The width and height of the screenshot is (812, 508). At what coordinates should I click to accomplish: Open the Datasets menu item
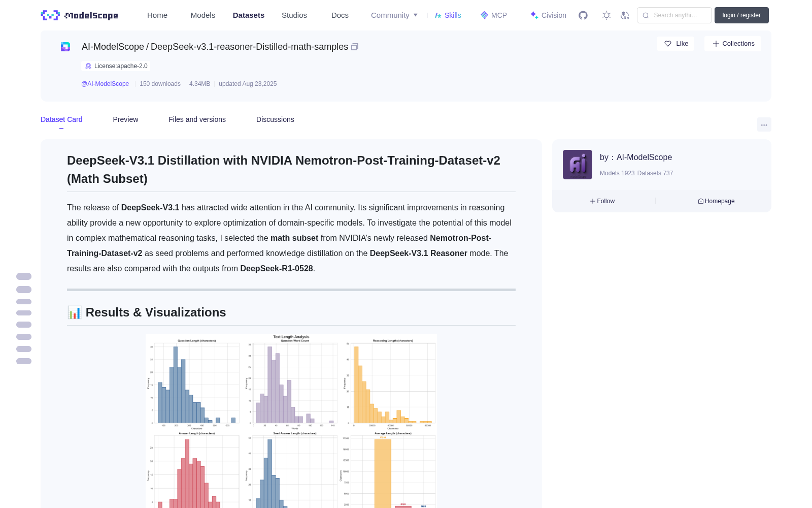249,15
